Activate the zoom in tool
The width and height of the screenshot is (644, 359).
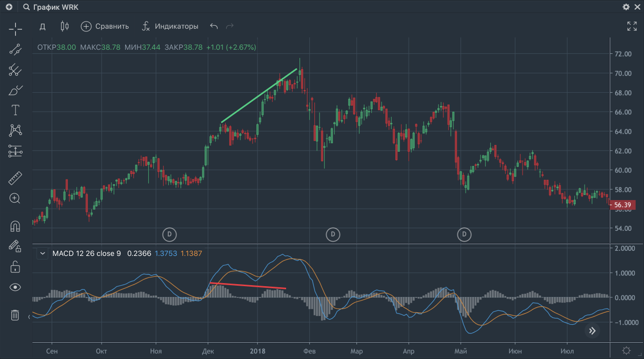(x=15, y=198)
